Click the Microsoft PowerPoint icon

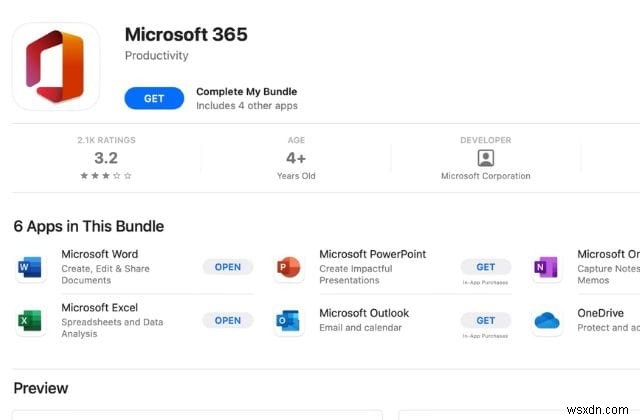point(288,267)
